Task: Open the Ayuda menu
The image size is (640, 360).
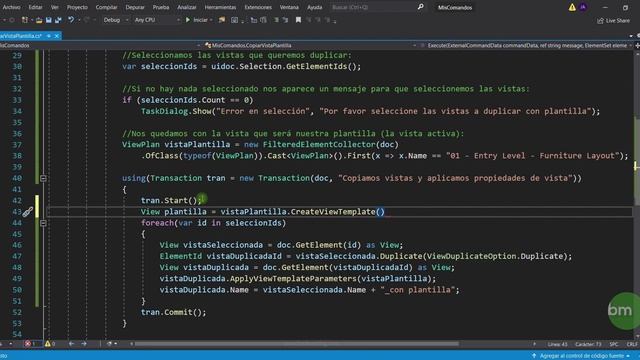Action: click(x=314, y=7)
